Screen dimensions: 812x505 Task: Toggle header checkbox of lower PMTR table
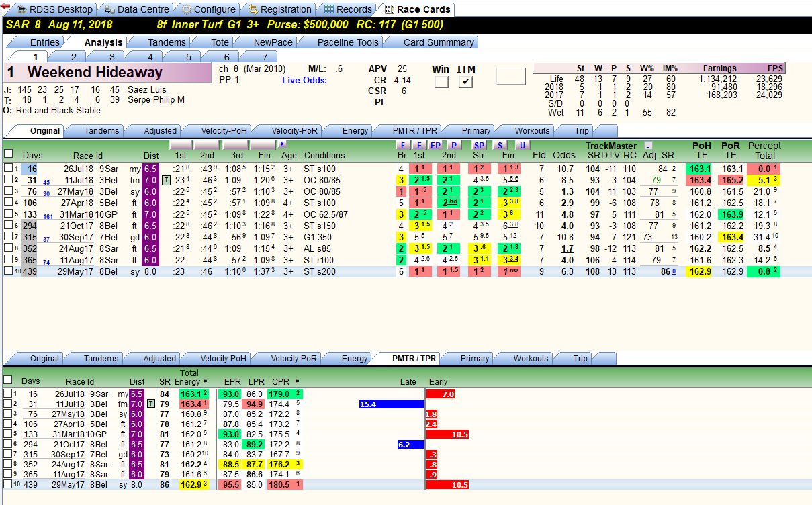[7, 381]
